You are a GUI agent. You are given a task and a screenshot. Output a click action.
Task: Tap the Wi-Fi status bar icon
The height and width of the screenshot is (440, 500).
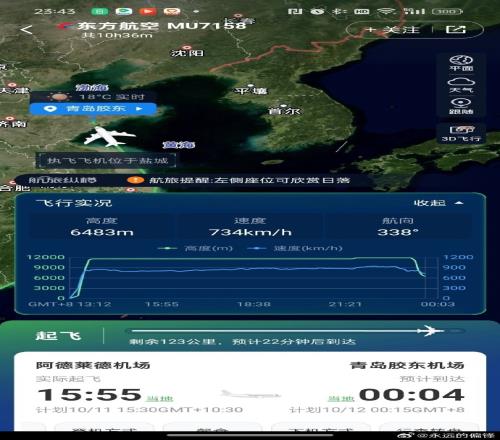click(x=387, y=11)
